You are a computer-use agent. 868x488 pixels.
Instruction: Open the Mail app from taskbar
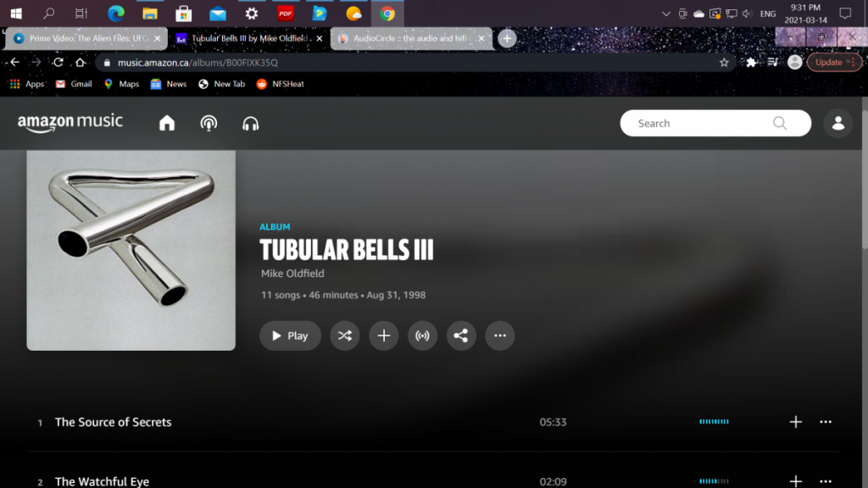(218, 14)
